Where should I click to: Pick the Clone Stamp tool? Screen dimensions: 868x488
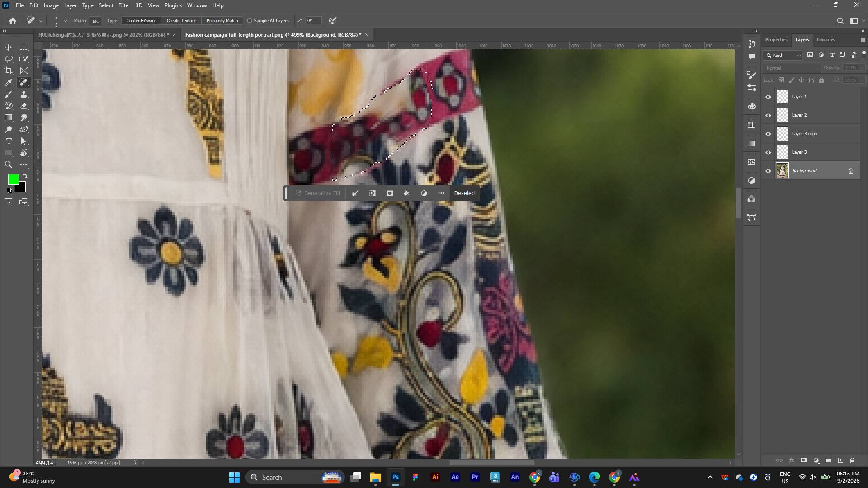point(24,94)
